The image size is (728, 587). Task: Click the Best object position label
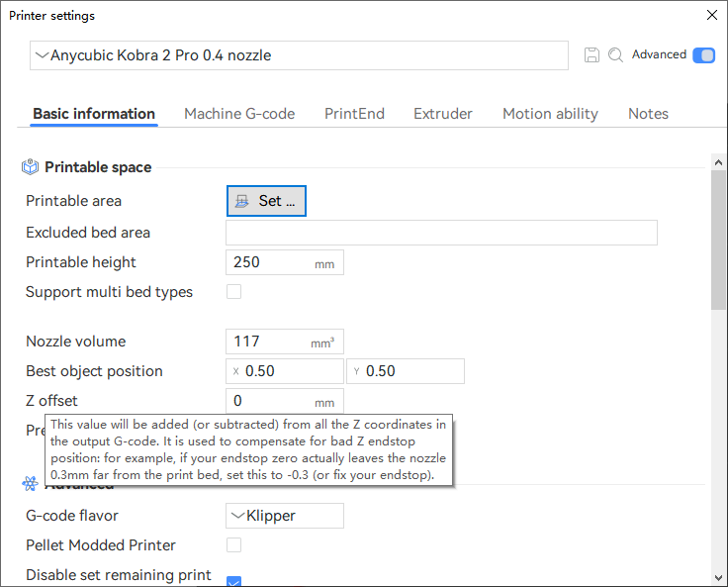tap(94, 371)
